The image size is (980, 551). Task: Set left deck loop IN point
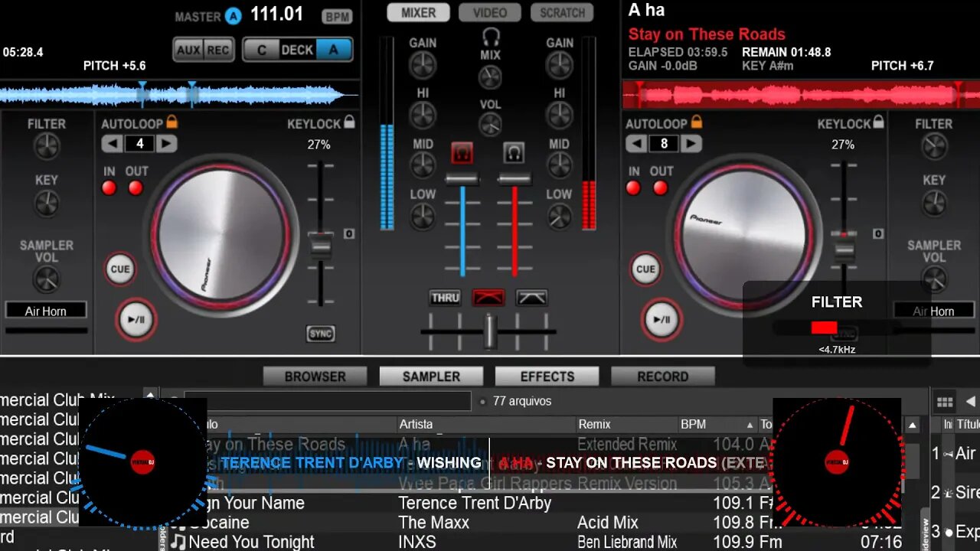(109, 188)
